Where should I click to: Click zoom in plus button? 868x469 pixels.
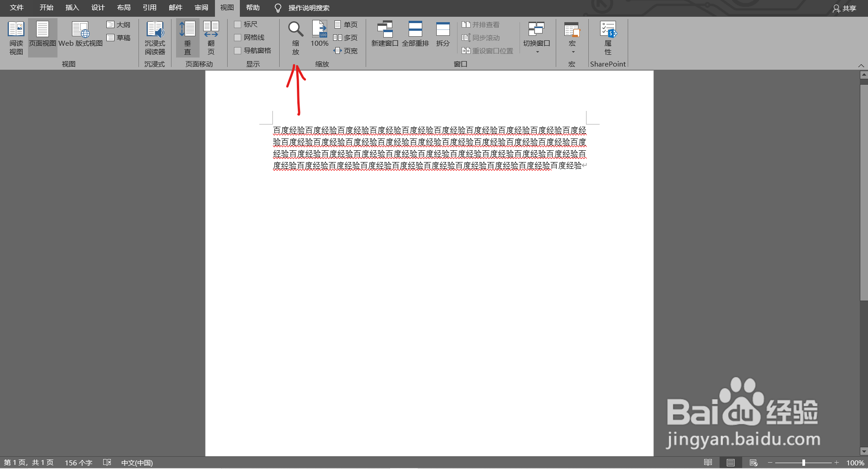(x=836, y=463)
